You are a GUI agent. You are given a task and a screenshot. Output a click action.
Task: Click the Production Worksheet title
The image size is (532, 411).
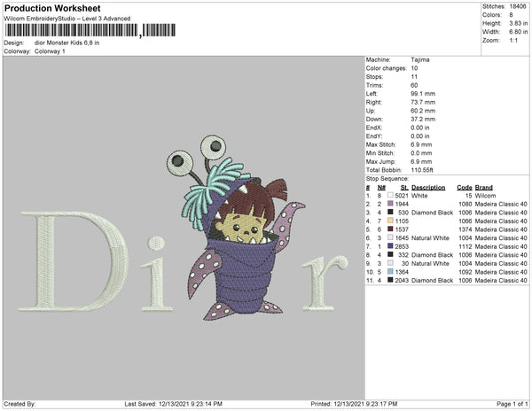pyautogui.click(x=52, y=8)
